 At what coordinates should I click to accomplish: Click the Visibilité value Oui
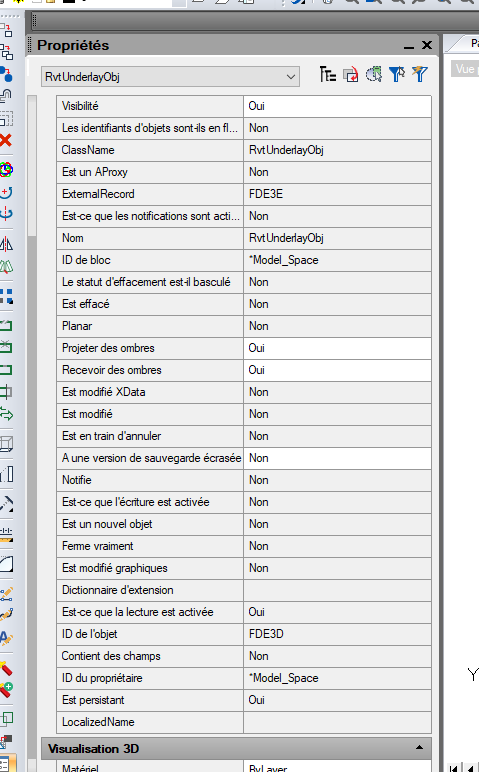[337, 106]
